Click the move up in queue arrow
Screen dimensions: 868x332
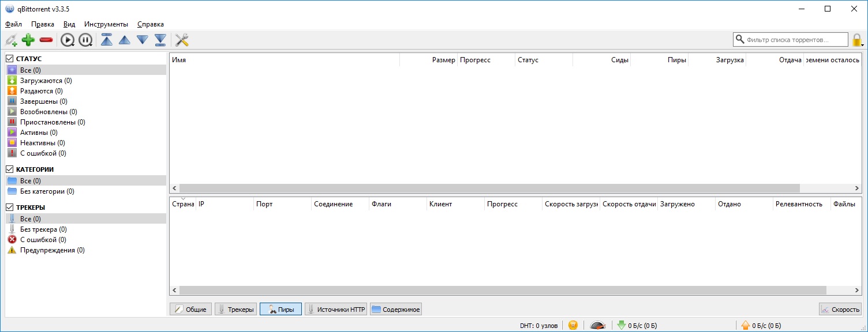point(125,40)
